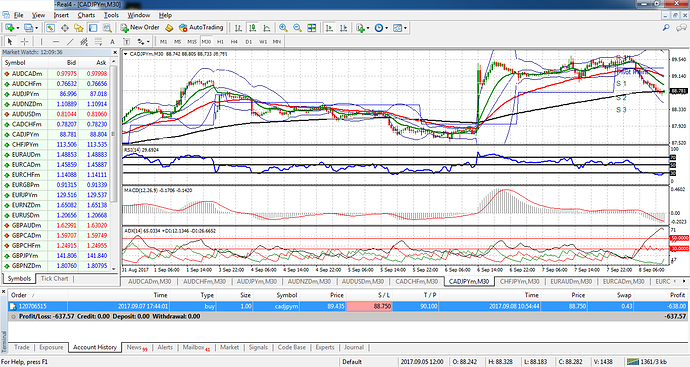
Task: Open the New Chart tool
Action: pyautogui.click(x=9, y=28)
